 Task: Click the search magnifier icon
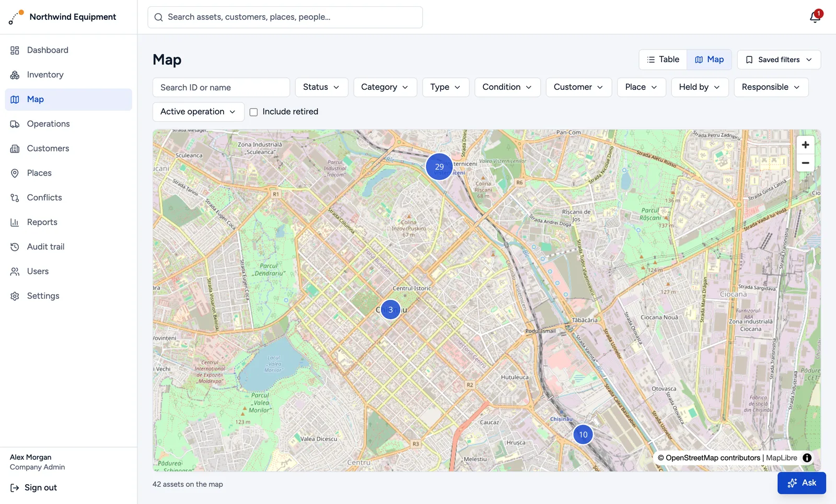point(159,17)
